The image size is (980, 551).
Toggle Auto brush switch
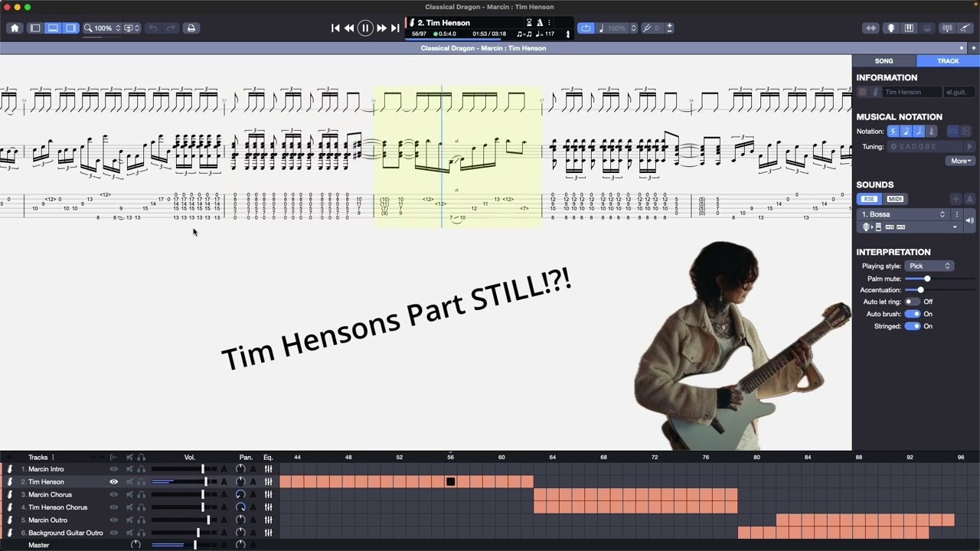(912, 314)
